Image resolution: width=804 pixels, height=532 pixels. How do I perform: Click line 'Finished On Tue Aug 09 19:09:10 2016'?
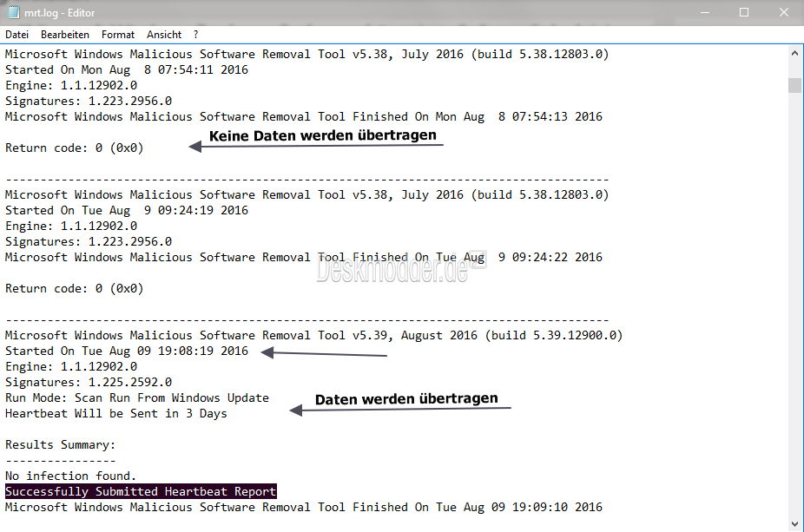pyautogui.click(x=304, y=508)
